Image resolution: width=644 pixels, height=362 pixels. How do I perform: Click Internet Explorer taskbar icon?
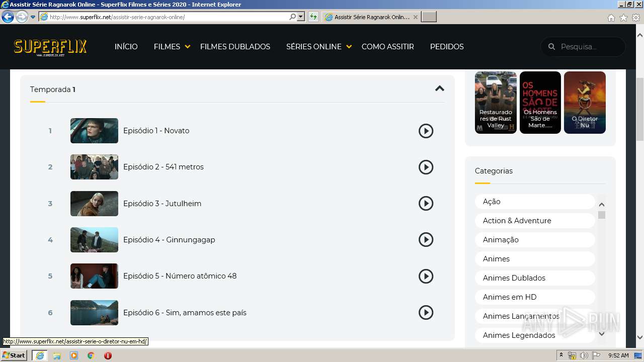point(40,355)
